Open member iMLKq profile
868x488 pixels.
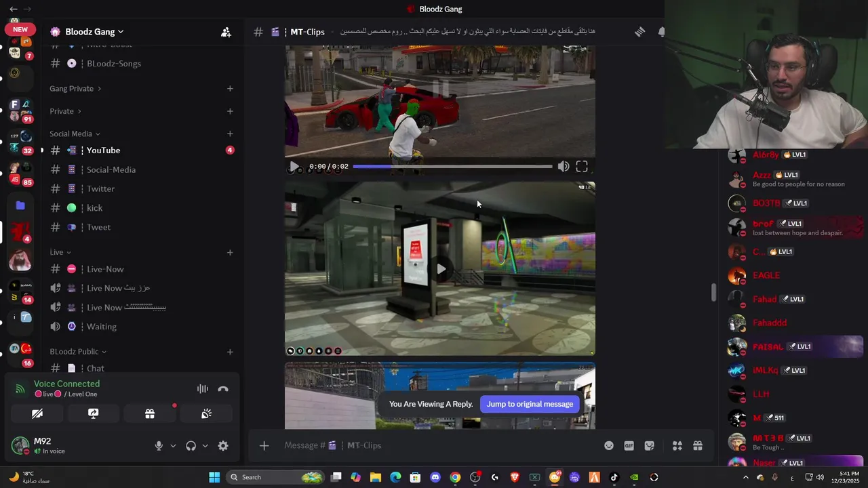click(x=793, y=370)
